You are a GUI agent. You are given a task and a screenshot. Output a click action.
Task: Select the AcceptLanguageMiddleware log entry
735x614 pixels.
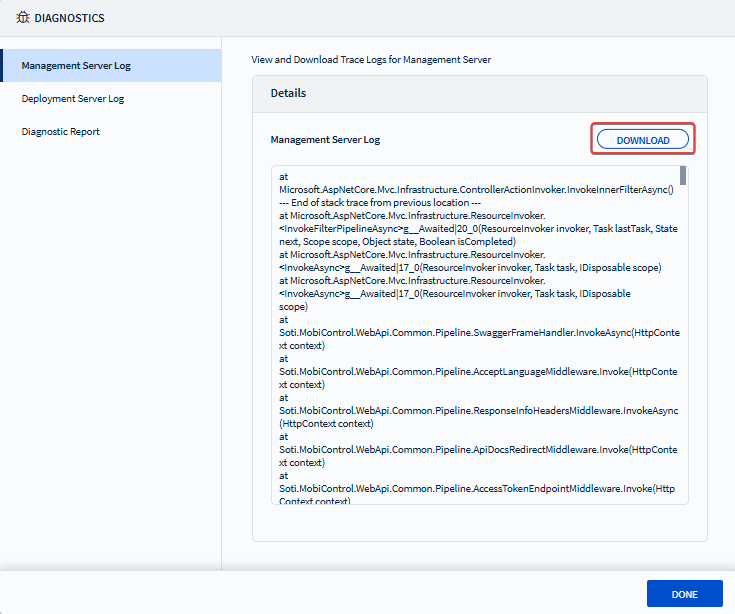478,371
